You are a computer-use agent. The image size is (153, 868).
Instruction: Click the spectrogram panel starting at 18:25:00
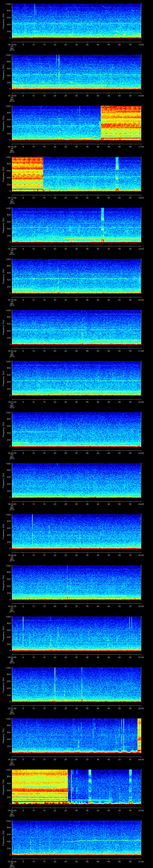[76, 583]
